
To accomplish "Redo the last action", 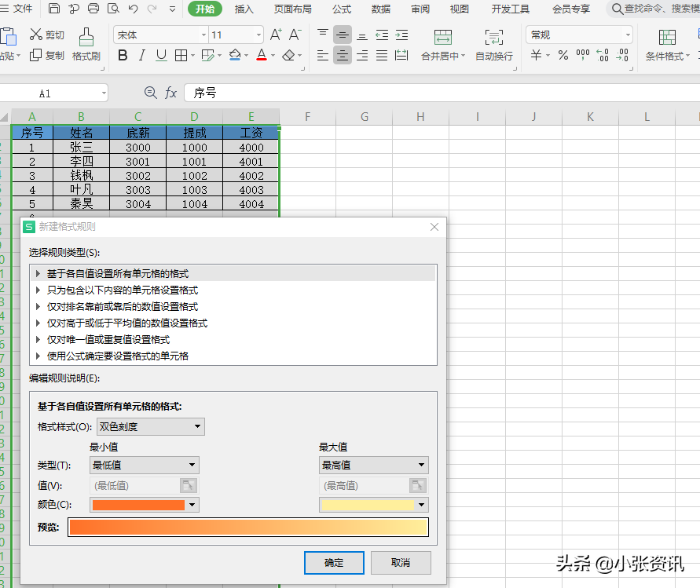I will point(152,9).
